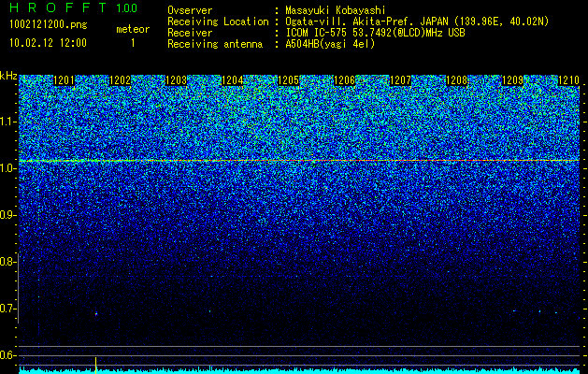Image resolution: width=588 pixels, height=374 pixels.
Task: Click the bright meteor echo dot near 0.7 kHz
Action: (96, 314)
